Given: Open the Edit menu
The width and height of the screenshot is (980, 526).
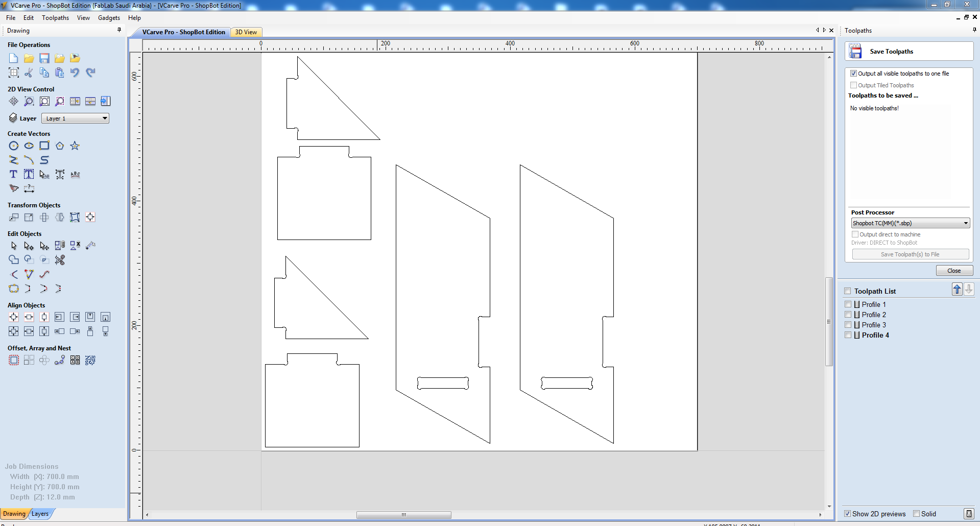Looking at the screenshot, I should [29, 18].
